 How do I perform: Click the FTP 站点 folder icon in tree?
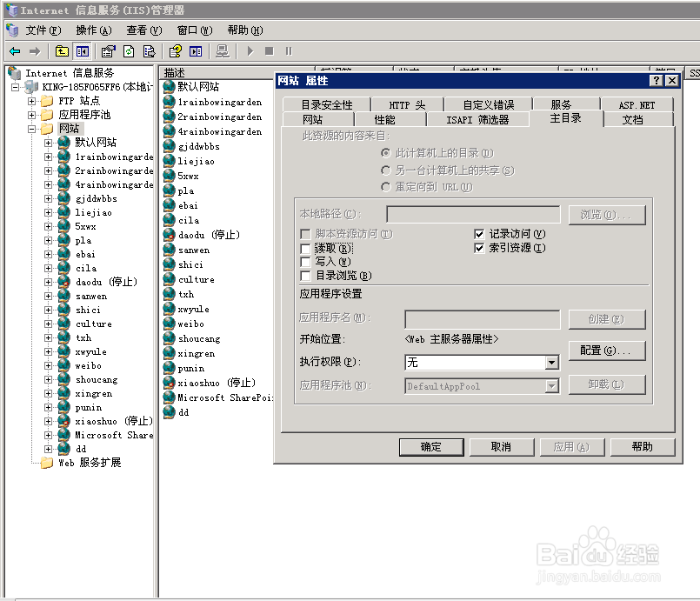47,101
